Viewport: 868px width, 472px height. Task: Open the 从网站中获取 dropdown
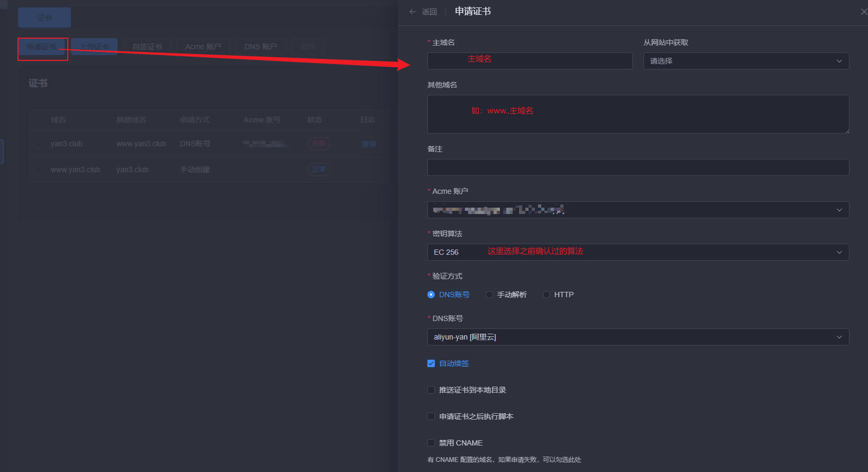[746, 61]
